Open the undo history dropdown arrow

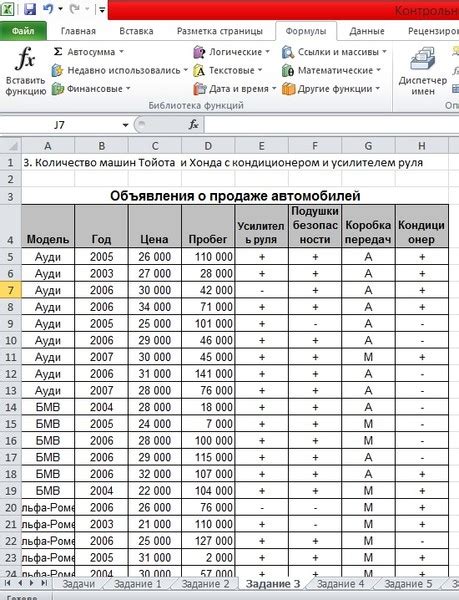[60, 9]
